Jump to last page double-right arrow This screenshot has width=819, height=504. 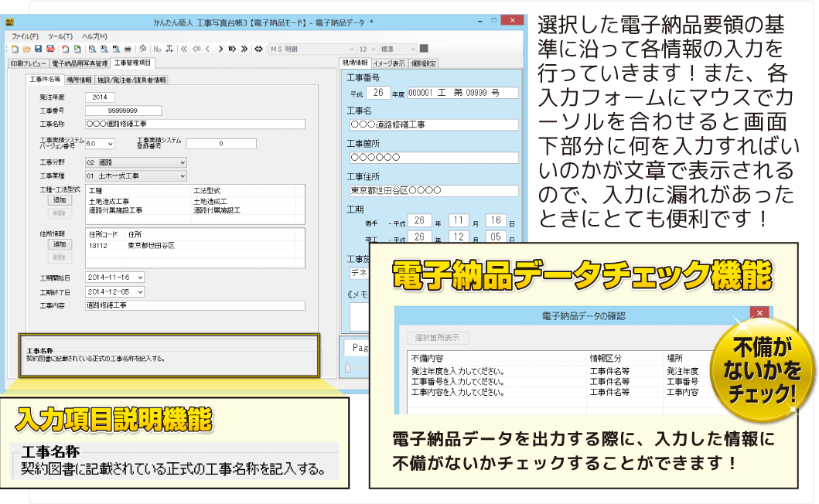pos(244,49)
